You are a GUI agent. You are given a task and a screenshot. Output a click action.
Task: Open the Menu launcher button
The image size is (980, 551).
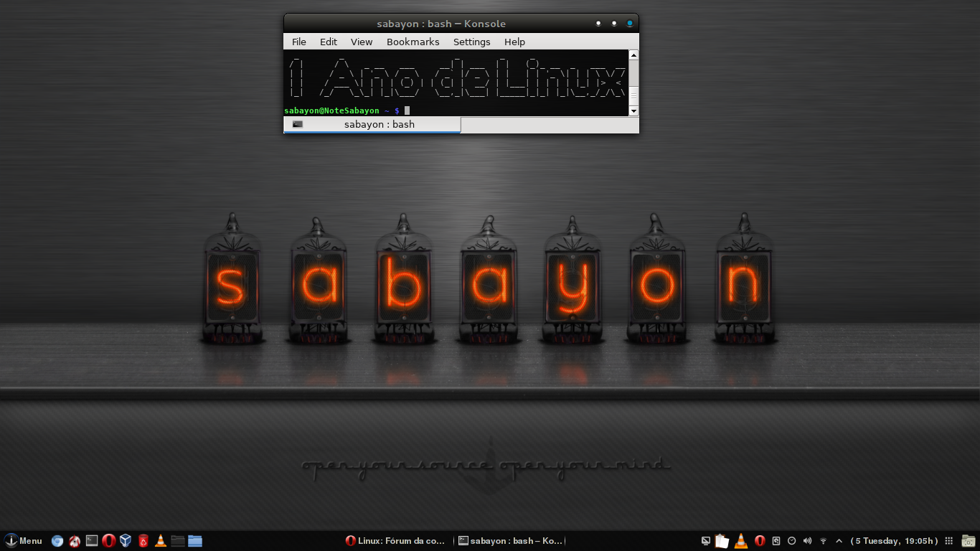[x=23, y=541]
